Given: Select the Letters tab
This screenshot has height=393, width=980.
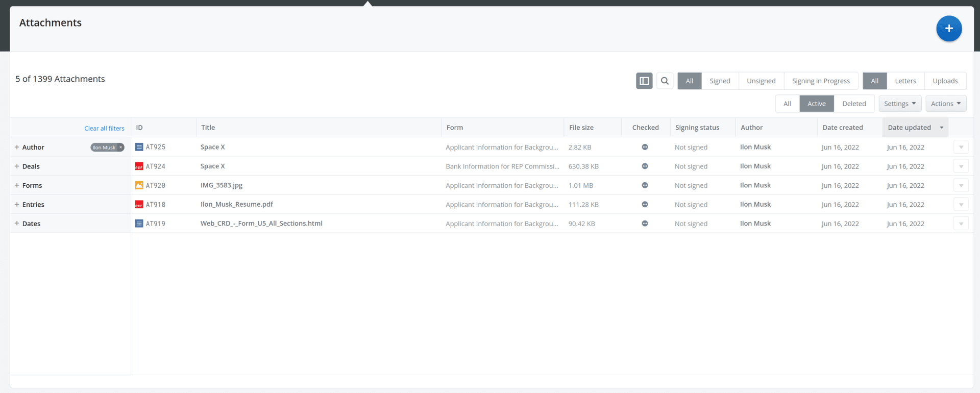Looking at the screenshot, I should coord(905,81).
